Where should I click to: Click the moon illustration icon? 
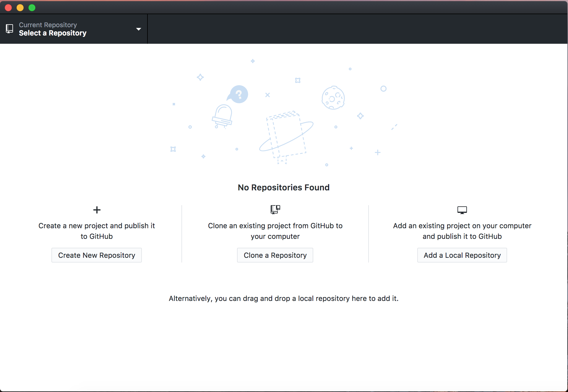pos(333,98)
